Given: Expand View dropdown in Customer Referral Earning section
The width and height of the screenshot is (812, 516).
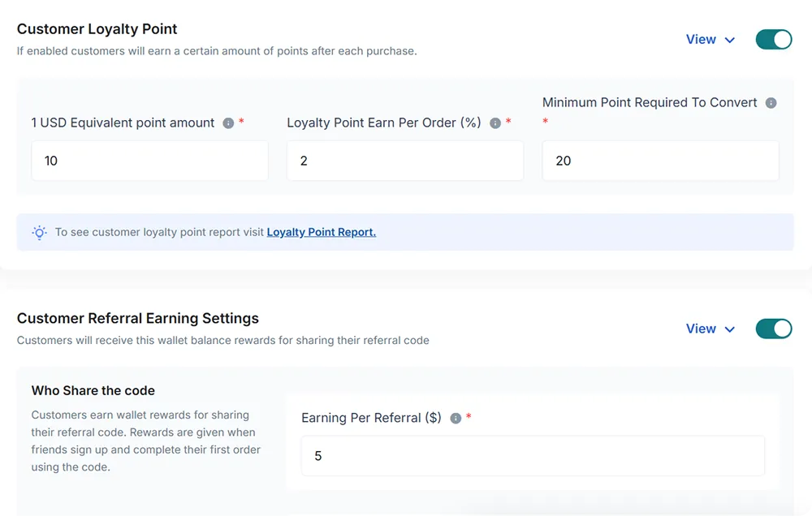Looking at the screenshot, I should coord(710,329).
